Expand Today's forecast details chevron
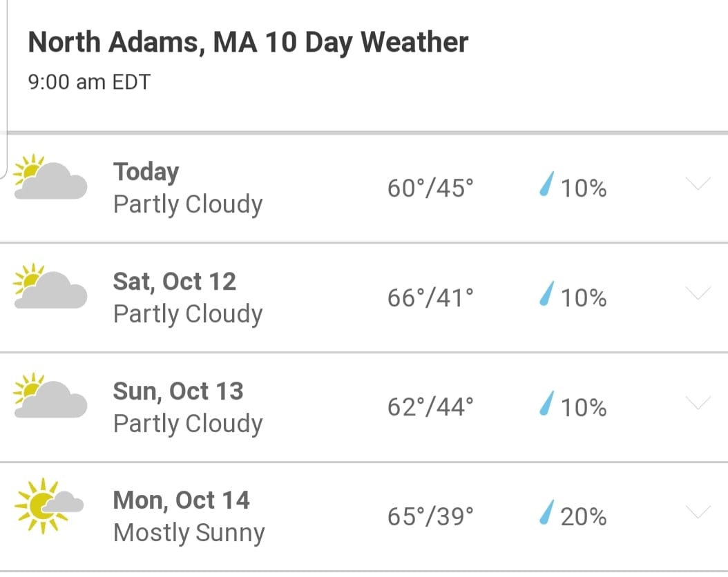Screen dimensions: 728x577 698,184
